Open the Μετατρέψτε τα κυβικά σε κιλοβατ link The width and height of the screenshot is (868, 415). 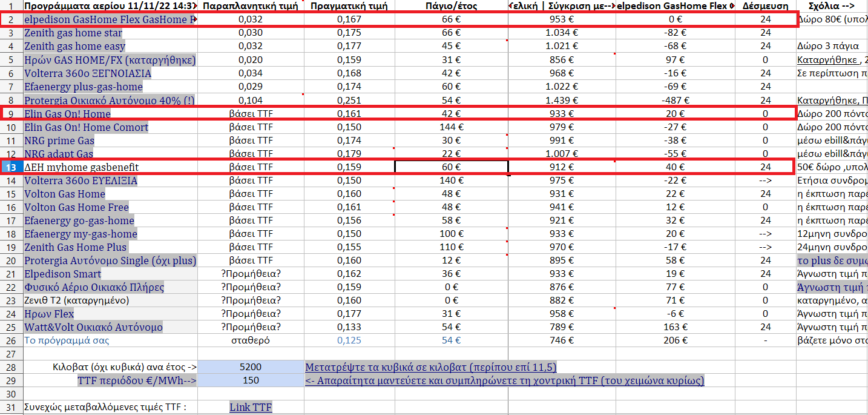(430, 367)
